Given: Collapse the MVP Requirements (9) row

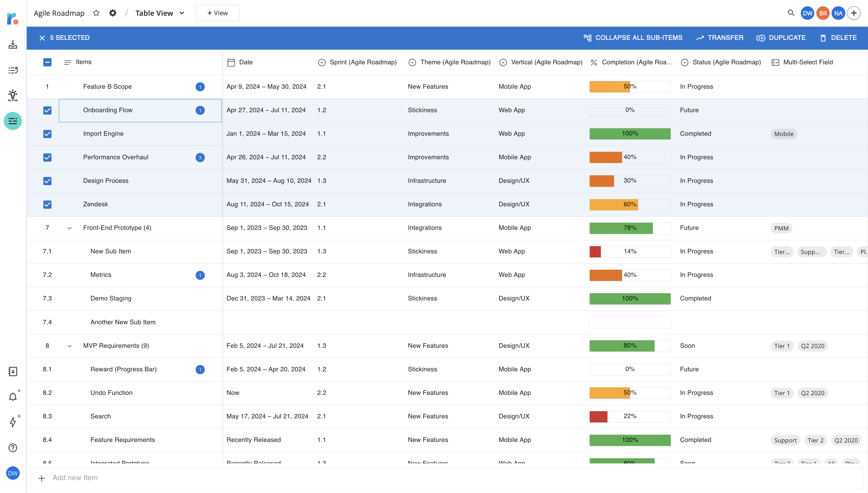Looking at the screenshot, I should click(x=70, y=346).
